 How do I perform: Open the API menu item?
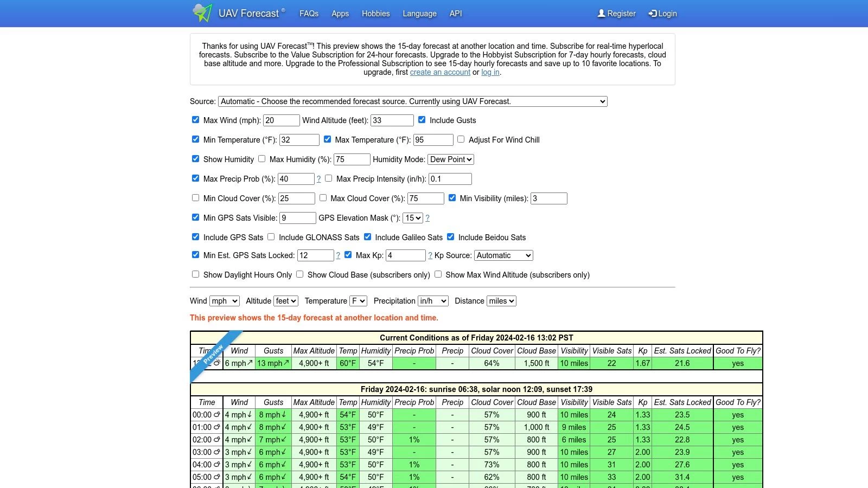tap(456, 14)
